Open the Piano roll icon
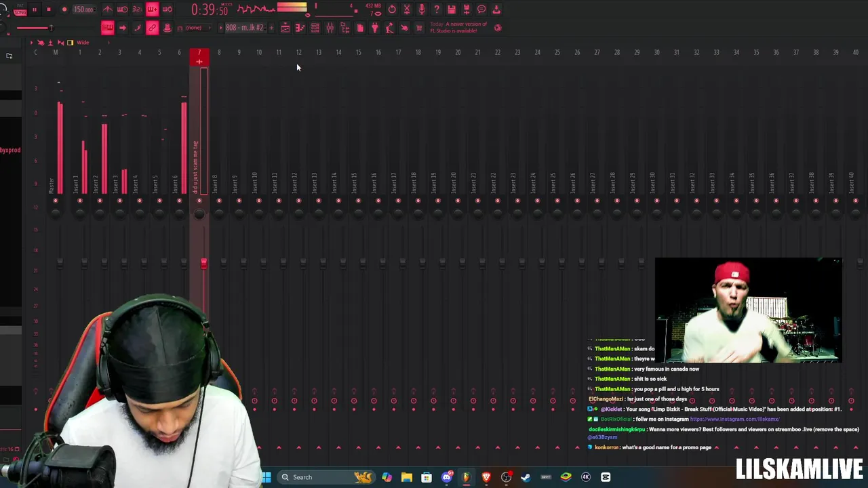 click(300, 28)
